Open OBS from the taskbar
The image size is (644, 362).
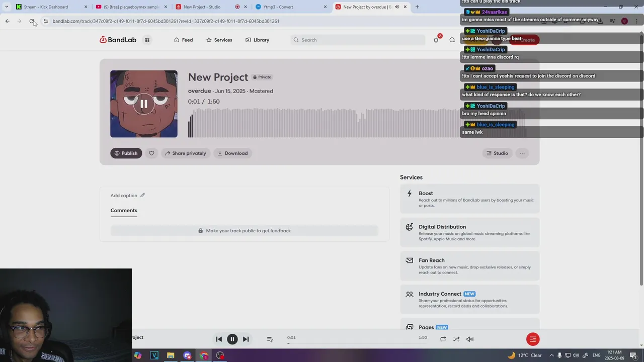click(220, 355)
